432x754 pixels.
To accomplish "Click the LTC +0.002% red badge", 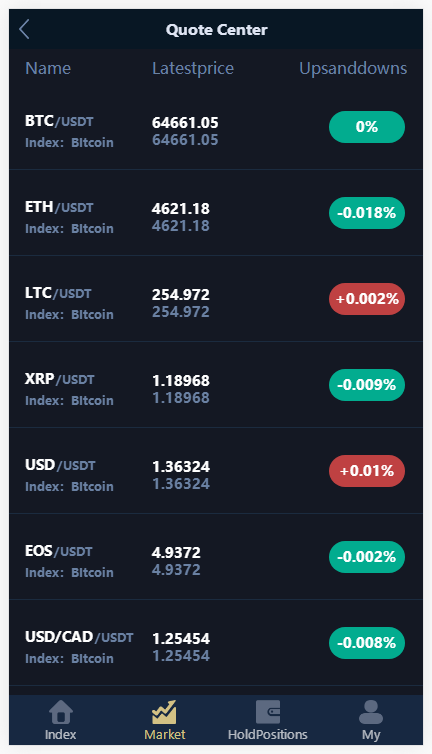I will tap(367, 299).
